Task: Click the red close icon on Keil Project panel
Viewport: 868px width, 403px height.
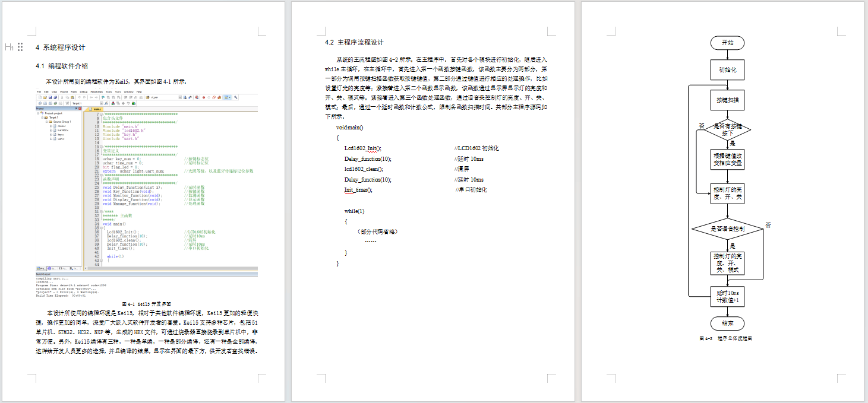Action: 80,109
